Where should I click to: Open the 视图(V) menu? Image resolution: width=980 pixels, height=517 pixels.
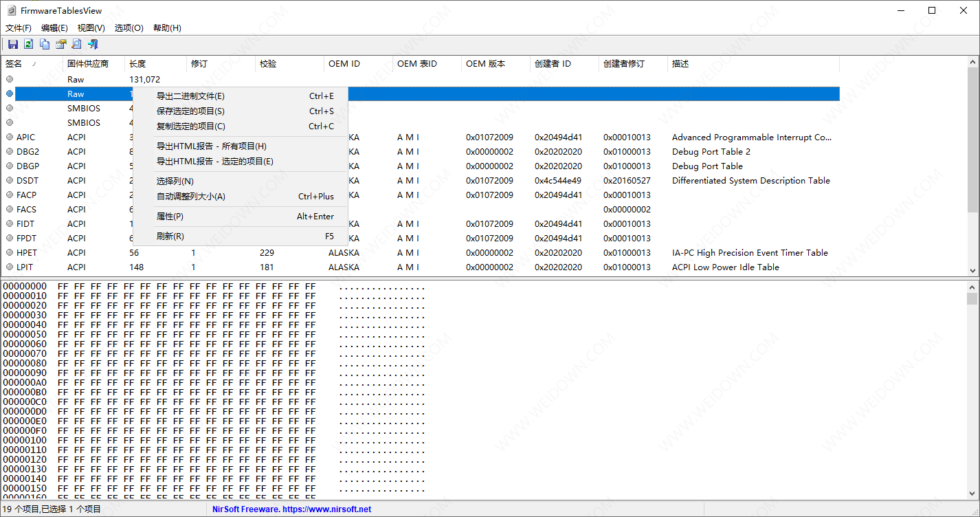(91, 28)
